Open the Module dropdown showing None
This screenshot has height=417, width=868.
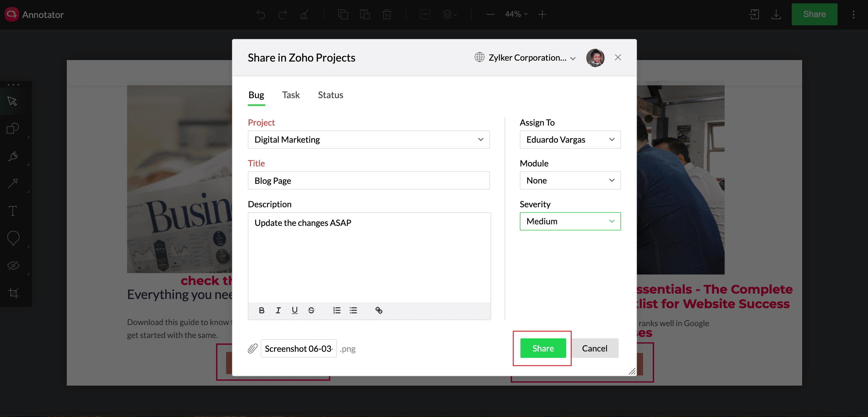[x=570, y=180]
